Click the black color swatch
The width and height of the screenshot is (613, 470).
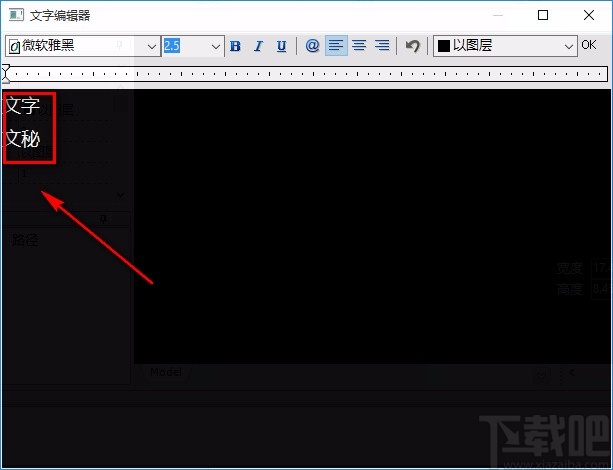(x=444, y=46)
